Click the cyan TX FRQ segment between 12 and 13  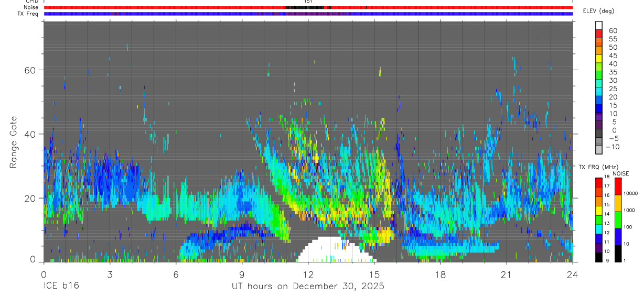click(599, 229)
